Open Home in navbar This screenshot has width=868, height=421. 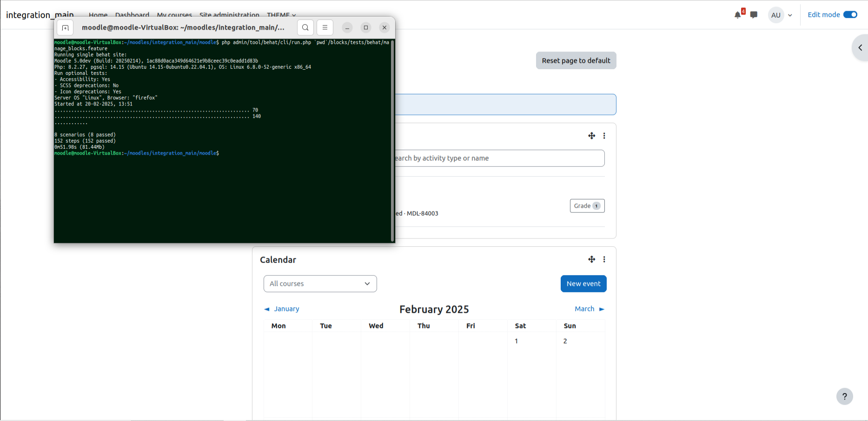click(x=98, y=15)
